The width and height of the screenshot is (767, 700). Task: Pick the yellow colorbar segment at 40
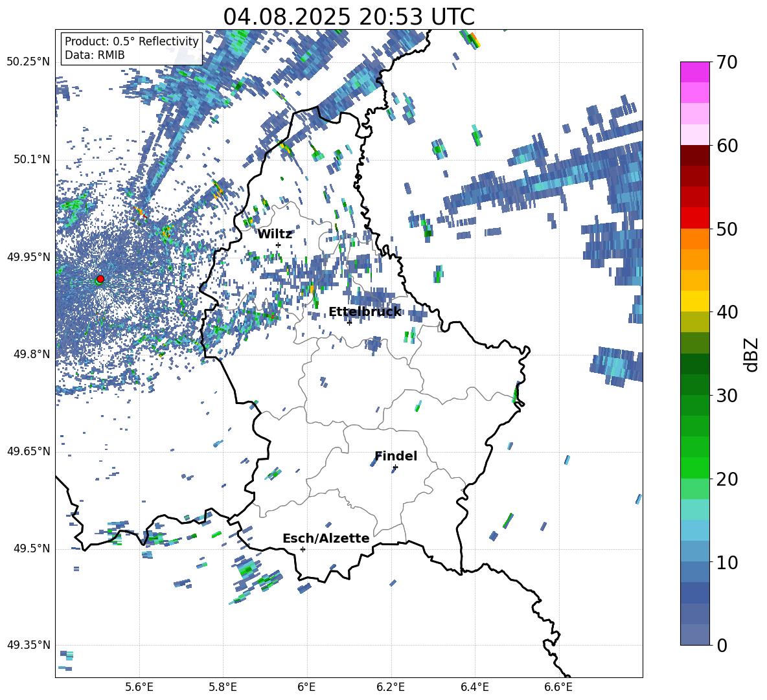[x=694, y=302]
